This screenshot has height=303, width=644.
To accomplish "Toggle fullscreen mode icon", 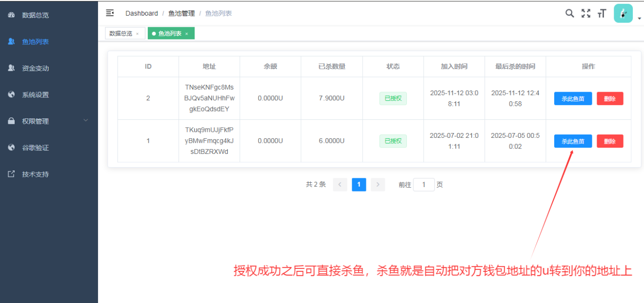I will click(x=585, y=13).
